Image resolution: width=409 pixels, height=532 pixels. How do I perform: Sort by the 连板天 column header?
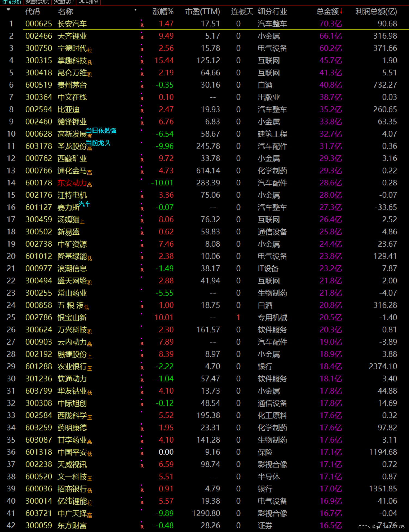[242, 11]
